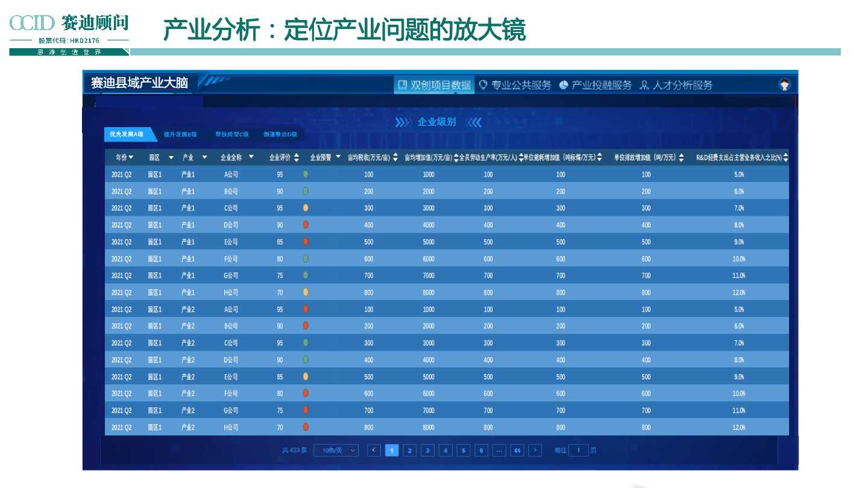The image size is (868, 488).
Task: Click red warning dot for 产业1 E公司
Action: [306, 242]
